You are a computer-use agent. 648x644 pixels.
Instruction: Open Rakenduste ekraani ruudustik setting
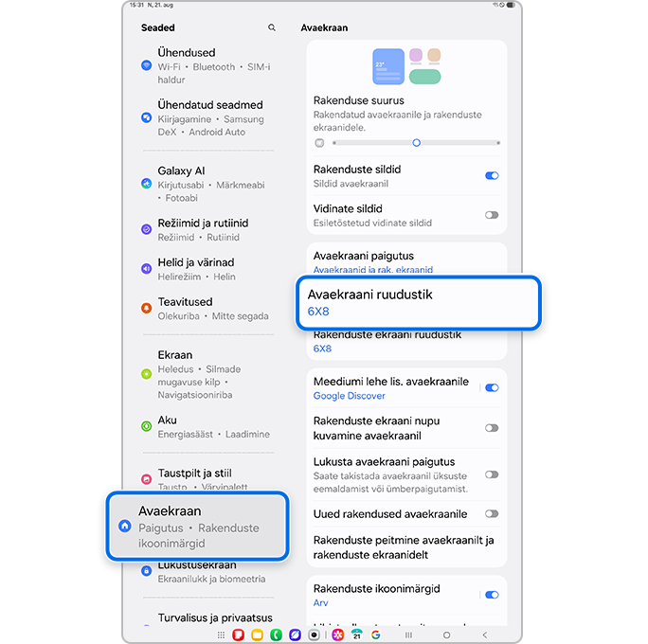pyautogui.click(x=406, y=342)
